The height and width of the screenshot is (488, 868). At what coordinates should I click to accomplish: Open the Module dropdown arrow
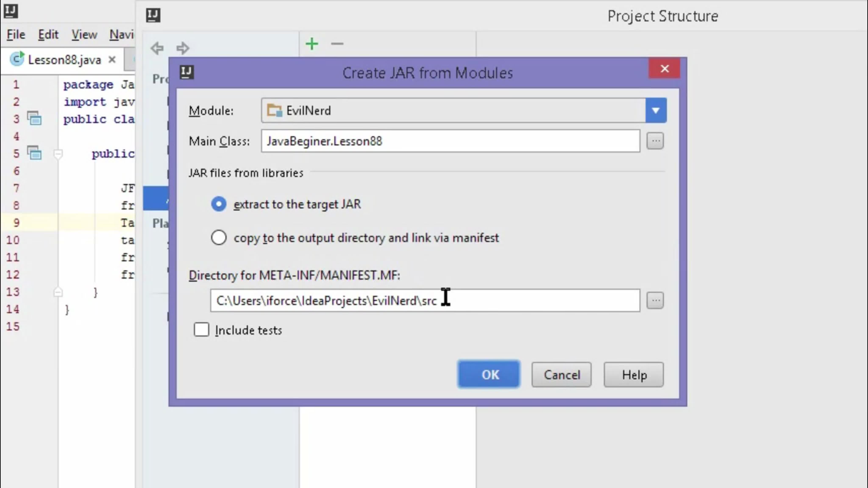(655, 111)
